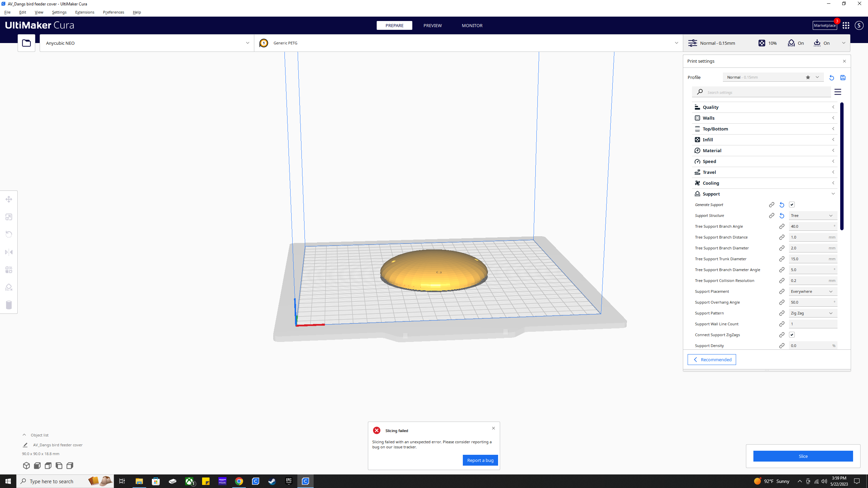This screenshot has height=488, width=868.
Task: Select the Scale tool
Action: 8,217
